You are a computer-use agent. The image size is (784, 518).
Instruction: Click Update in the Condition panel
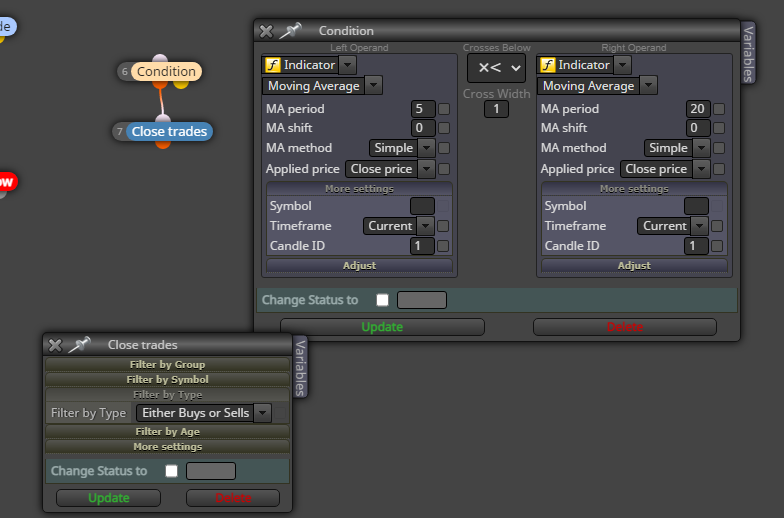(382, 327)
